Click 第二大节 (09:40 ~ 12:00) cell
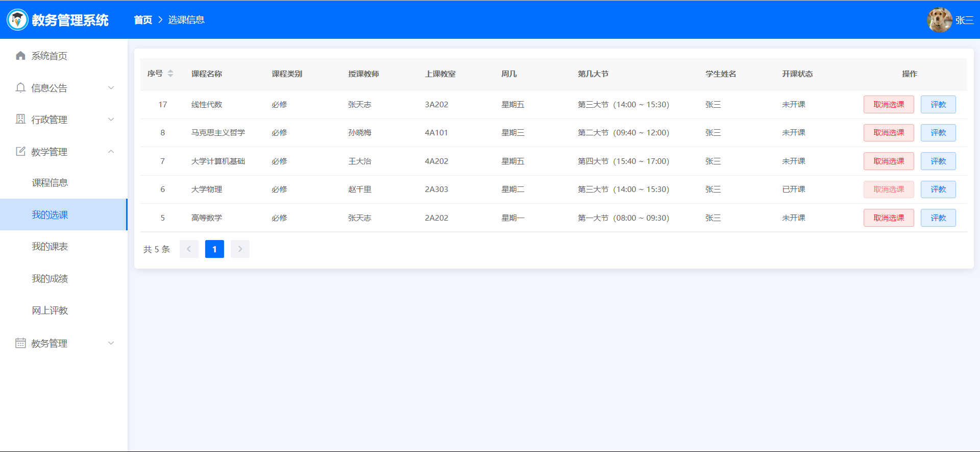This screenshot has height=452, width=980. 623,133
